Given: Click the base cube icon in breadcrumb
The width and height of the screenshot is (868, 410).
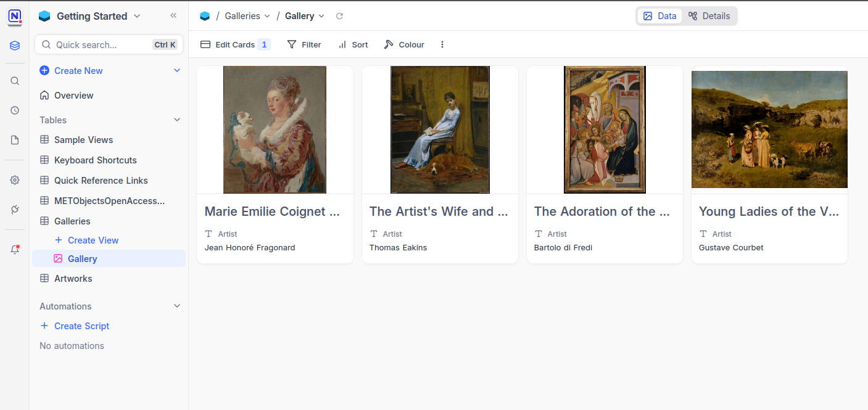Looking at the screenshot, I should click(205, 16).
